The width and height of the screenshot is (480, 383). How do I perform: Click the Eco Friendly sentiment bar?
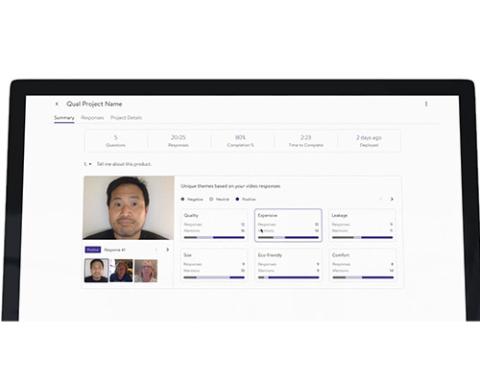(x=289, y=277)
